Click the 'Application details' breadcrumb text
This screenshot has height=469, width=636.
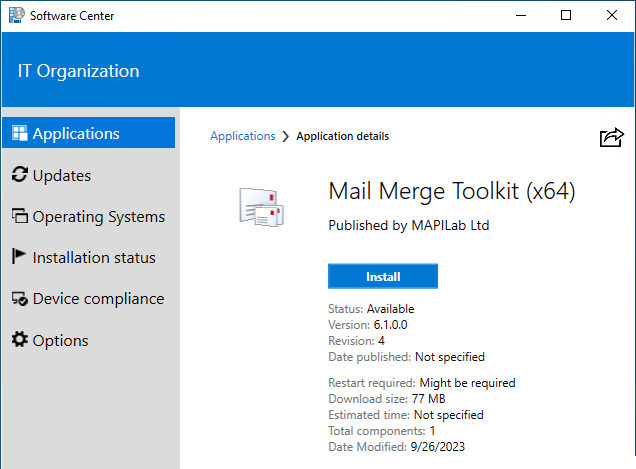pos(342,136)
